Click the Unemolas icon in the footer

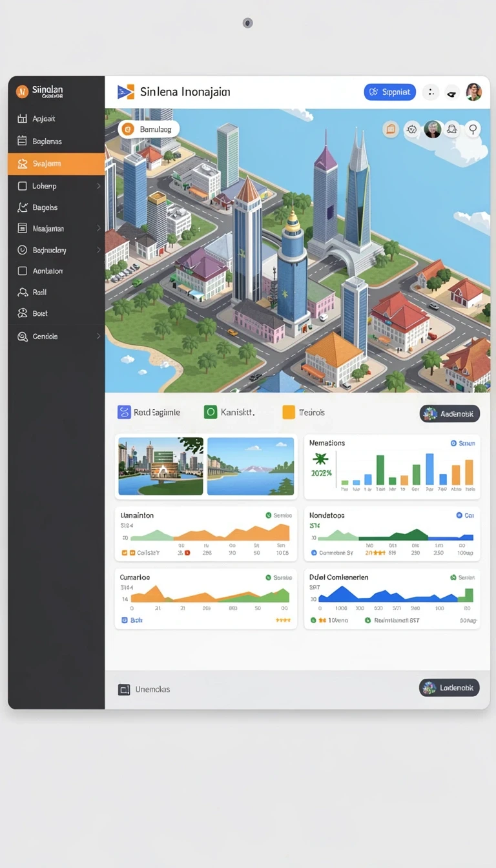(x=124, y=690)
